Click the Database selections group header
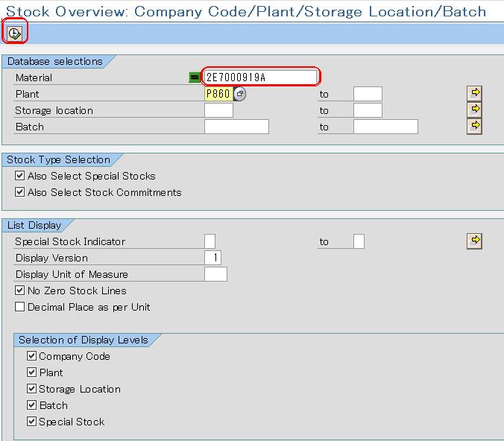The height and width of the screenshot is (441, 504). (55, 61)
